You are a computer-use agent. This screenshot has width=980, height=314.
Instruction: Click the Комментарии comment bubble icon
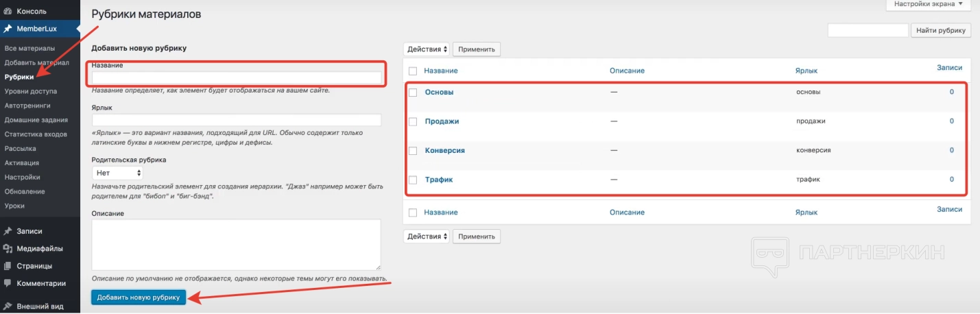(x=8, y=283)
